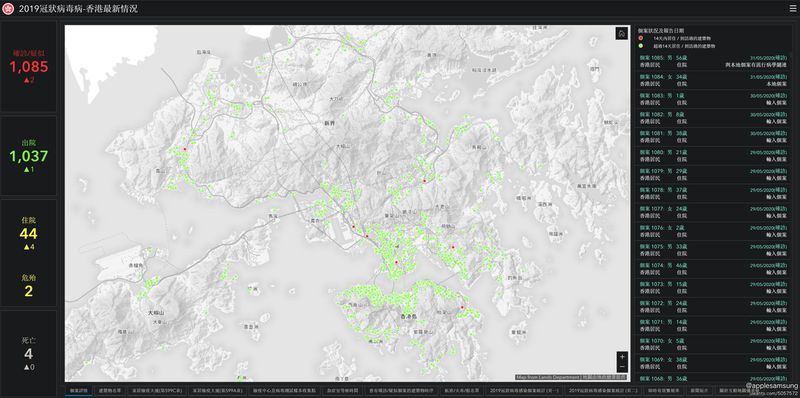Image resolution: width=800 pixels, height=398 pixels.
Task: Click the red legend dot for 14-day cases
Action: click(640, 38)
